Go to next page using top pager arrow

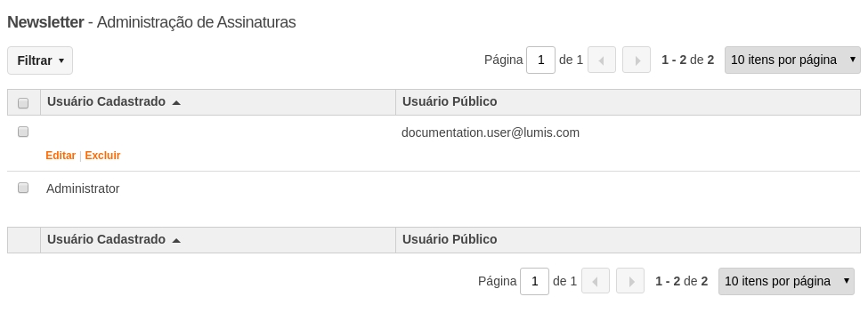(x=637, y=60)
